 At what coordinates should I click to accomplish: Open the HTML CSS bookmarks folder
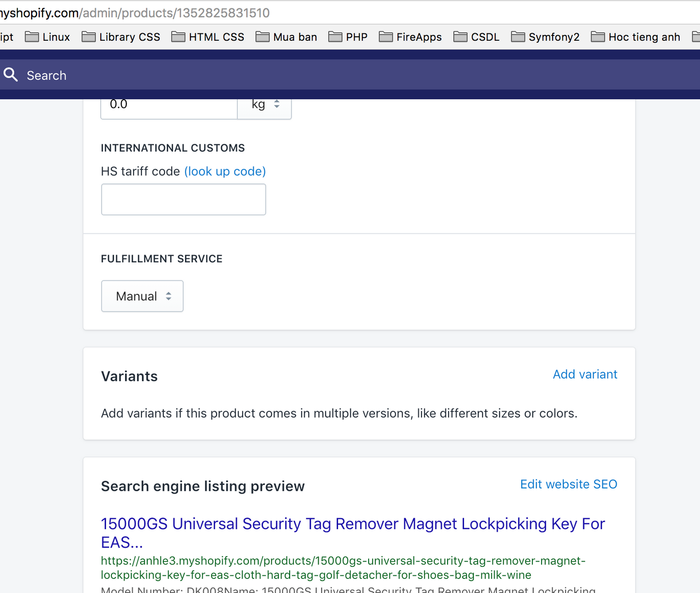(x=208, y=37)
